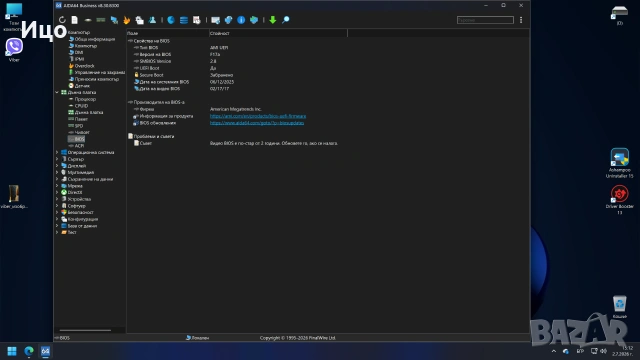640x360 pixels.
Task: Click the American Megatrends Inc. value
Action: tap(236, 109)
